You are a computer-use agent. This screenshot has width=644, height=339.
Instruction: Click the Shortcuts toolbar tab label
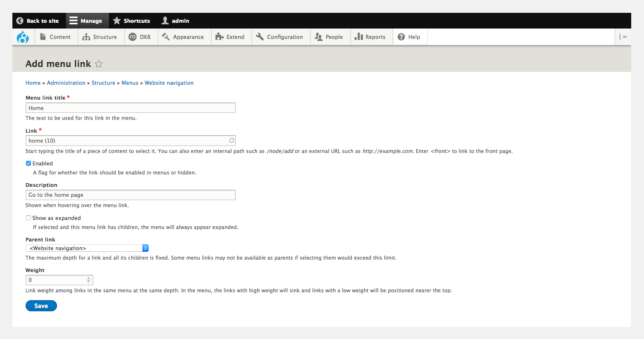[137, 21]
